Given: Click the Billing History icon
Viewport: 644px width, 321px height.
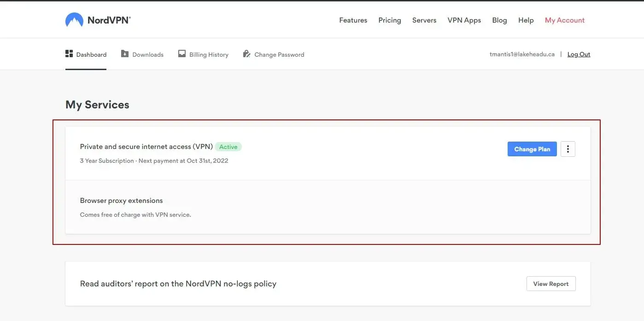Looking at the screenshot, I should (x=182, y=54).
